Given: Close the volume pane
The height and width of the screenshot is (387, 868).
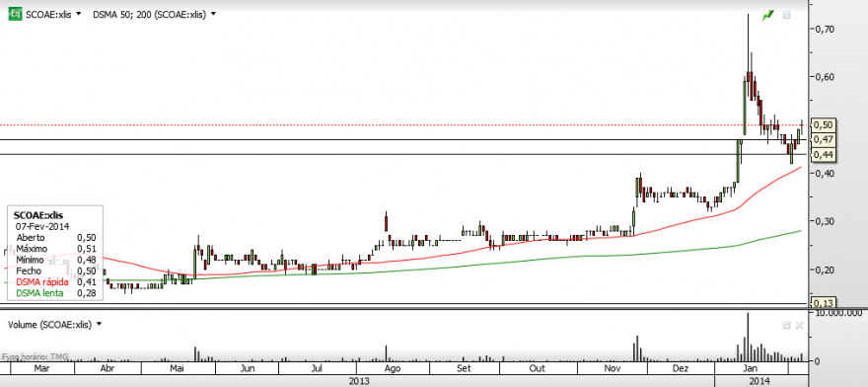Looking at the screenshot, I should pos(799,325).
